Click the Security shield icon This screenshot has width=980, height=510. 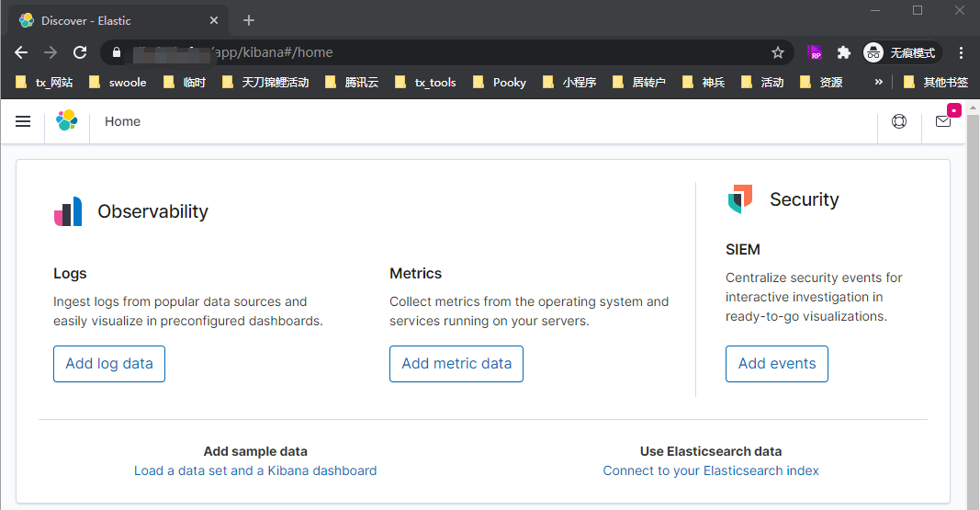click(740, 198)
